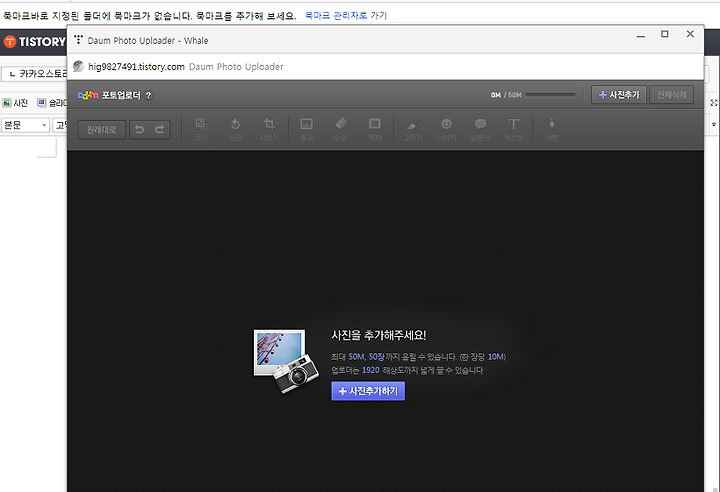
Task: Open the 카카오스토리 category selector in Tistory
Action: pyautogui.click(x=34, y=74)
